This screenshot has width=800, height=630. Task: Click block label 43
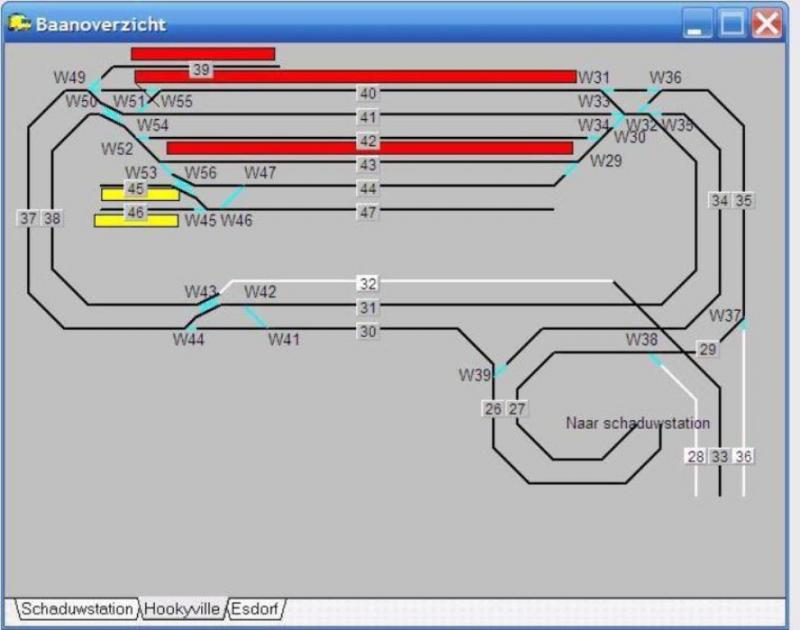[368, 165]
